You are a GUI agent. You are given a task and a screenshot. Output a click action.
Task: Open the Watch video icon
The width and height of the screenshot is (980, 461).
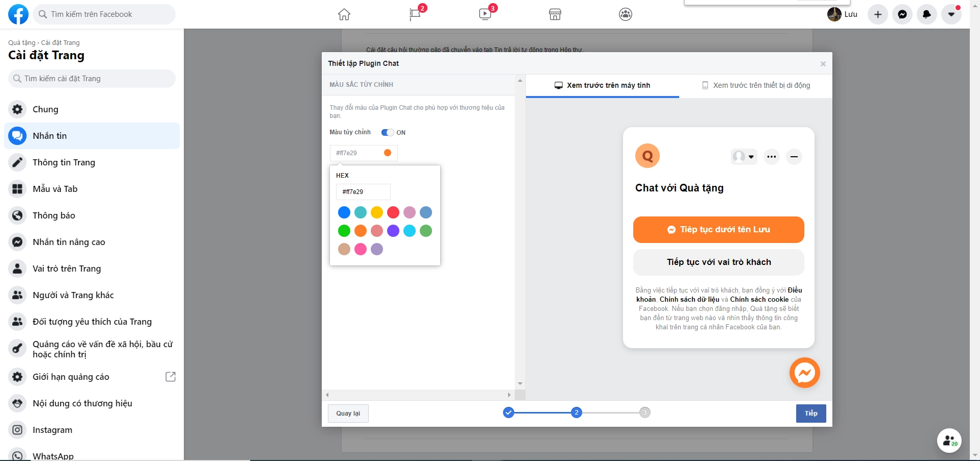[x=485, y=14]
